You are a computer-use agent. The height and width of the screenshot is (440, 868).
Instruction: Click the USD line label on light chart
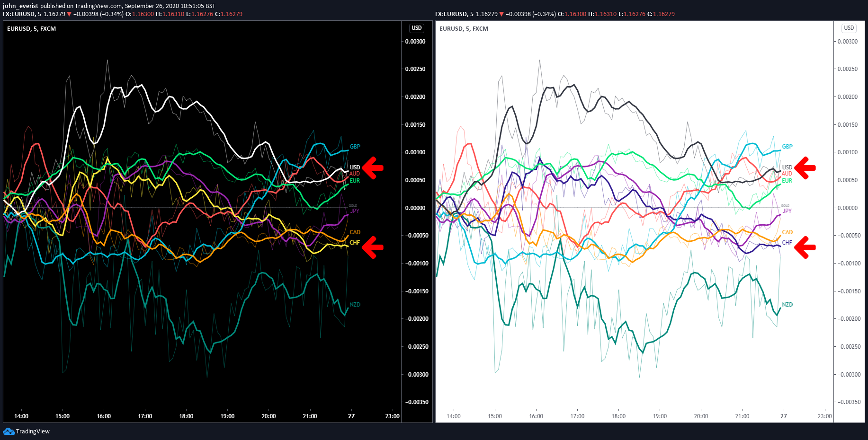click(x=787, y=167)
